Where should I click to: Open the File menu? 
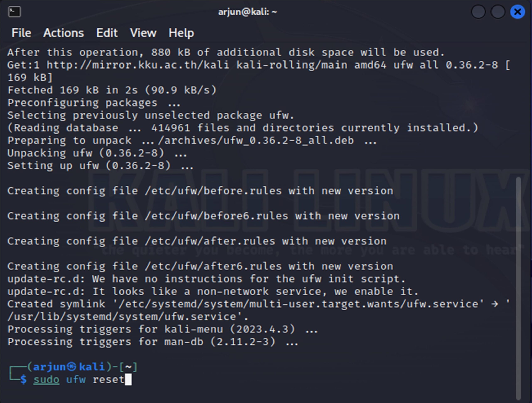click(x=21, y=33)
